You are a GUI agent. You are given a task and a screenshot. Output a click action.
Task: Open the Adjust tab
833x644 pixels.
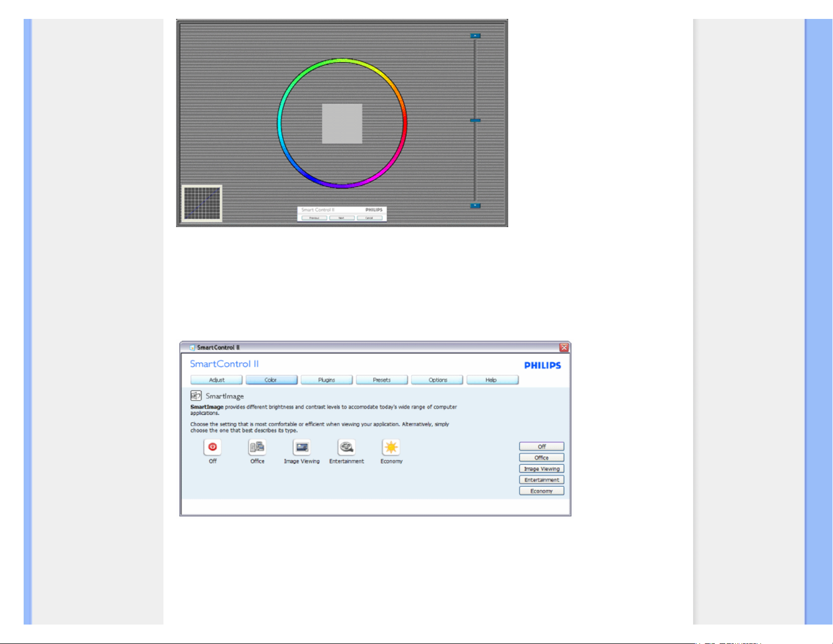pyautogui.click(x=217, y=380)
